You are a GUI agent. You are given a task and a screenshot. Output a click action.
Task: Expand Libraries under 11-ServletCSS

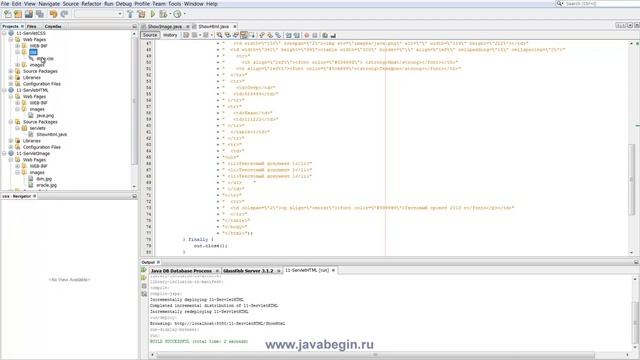click(11, 77)
